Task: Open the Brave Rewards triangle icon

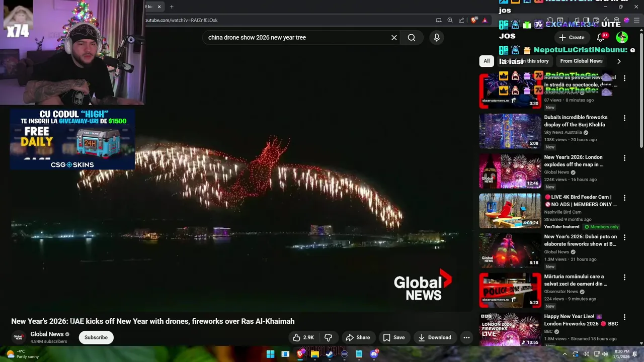Action: (x=485, y=20)
